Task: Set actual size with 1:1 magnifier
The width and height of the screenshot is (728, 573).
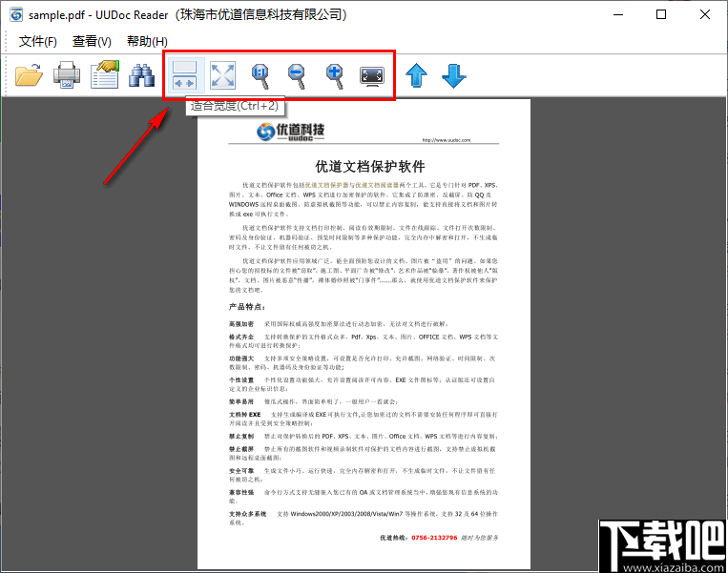Action: coord(260,76)
